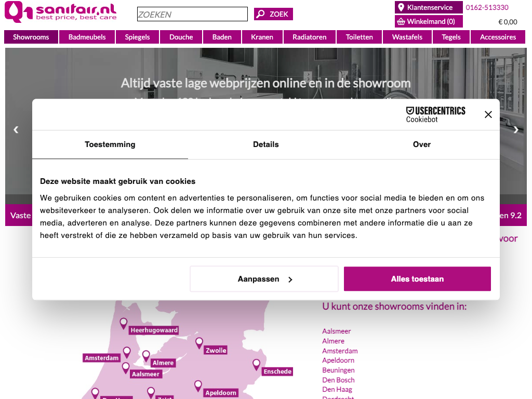
Task: Advance to the next carousel slide
Action: tap(515, 130)
